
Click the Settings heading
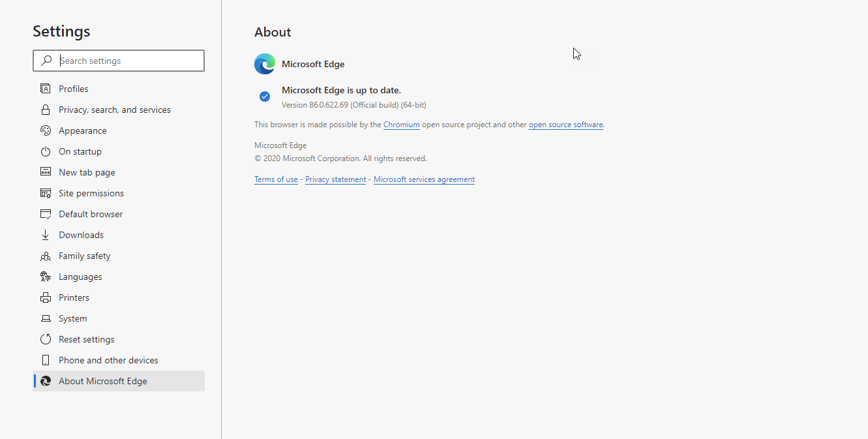[61, 31]
